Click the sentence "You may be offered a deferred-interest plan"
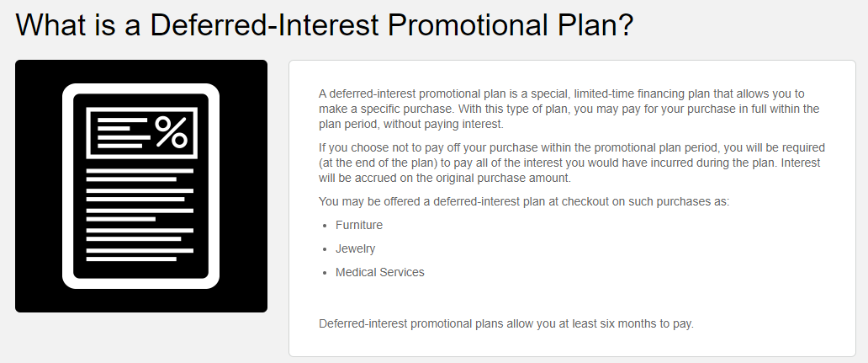Screen dimensions: 868x363 point(524,201)
